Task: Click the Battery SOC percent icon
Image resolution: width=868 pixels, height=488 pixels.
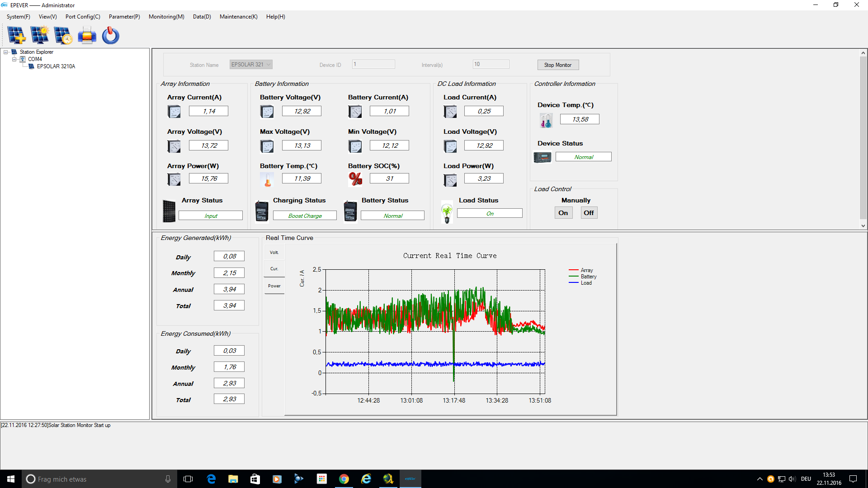Action: [355, 179]
